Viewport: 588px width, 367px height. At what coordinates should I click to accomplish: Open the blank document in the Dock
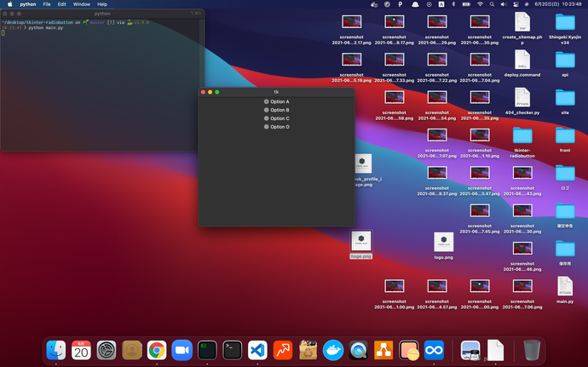495,350
